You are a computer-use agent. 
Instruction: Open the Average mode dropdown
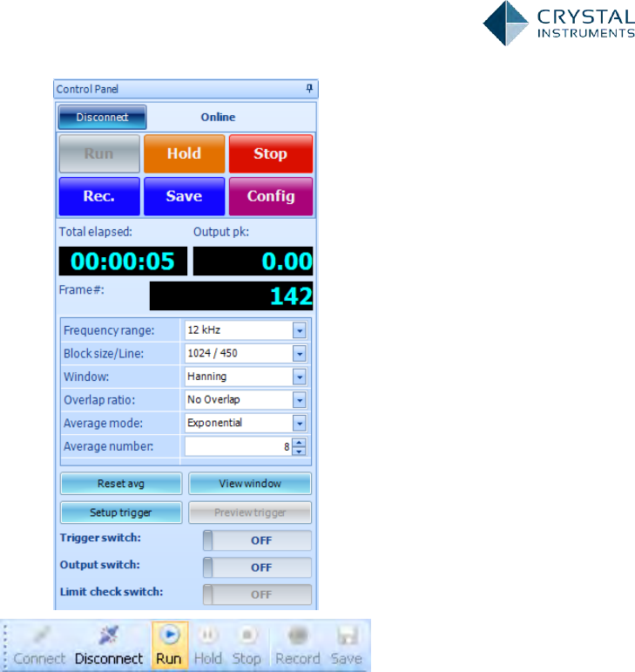300,423
